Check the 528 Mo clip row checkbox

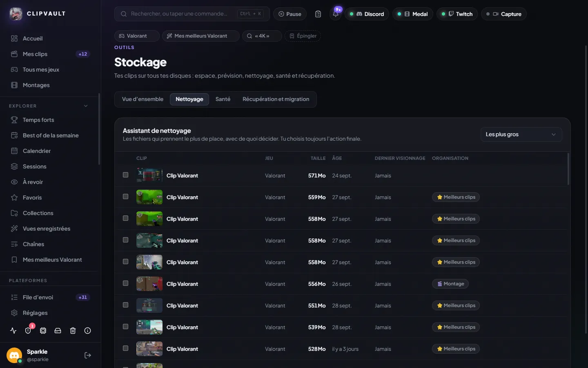click(x=126, y=348)
